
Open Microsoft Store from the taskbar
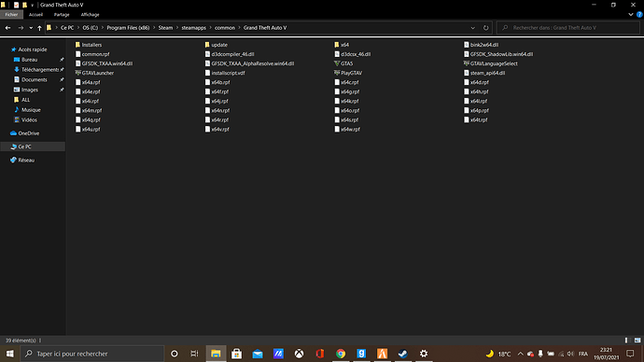(x=236, y=354)
